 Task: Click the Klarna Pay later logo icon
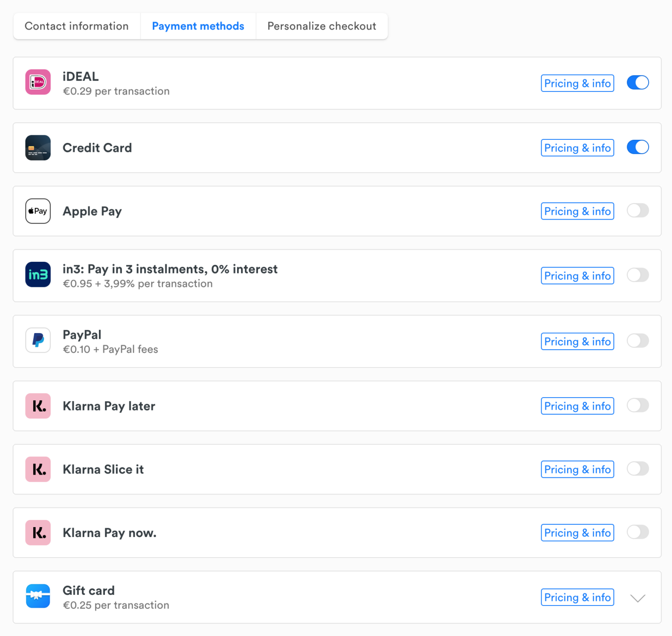(38, 406)
